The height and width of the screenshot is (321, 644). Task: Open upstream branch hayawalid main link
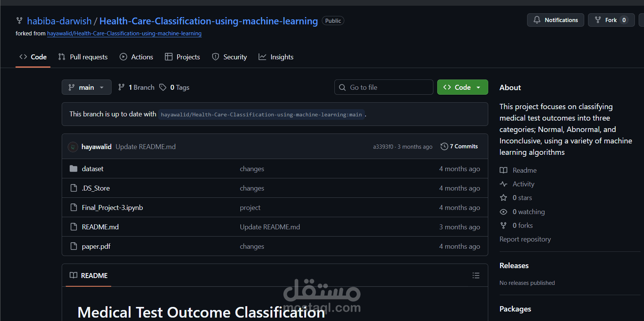tap(261, 114)
